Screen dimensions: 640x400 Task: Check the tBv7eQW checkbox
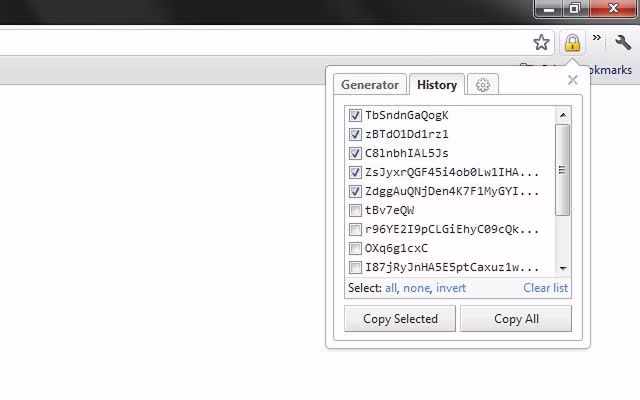tap(355, 210)
